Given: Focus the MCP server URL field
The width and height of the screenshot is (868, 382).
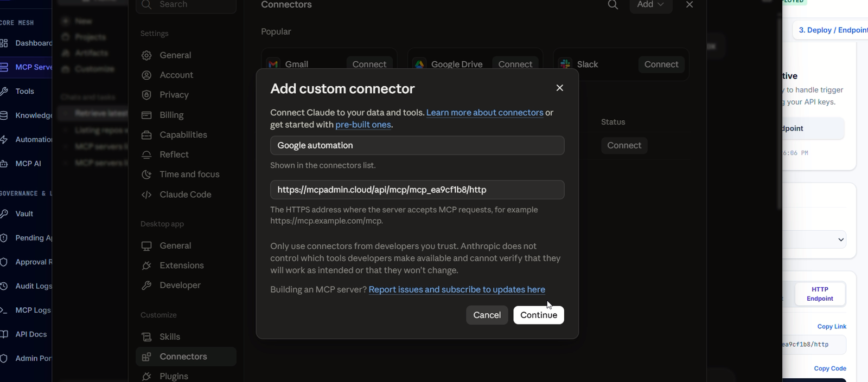Looking at the screenshot, I should tap(417, 190).
